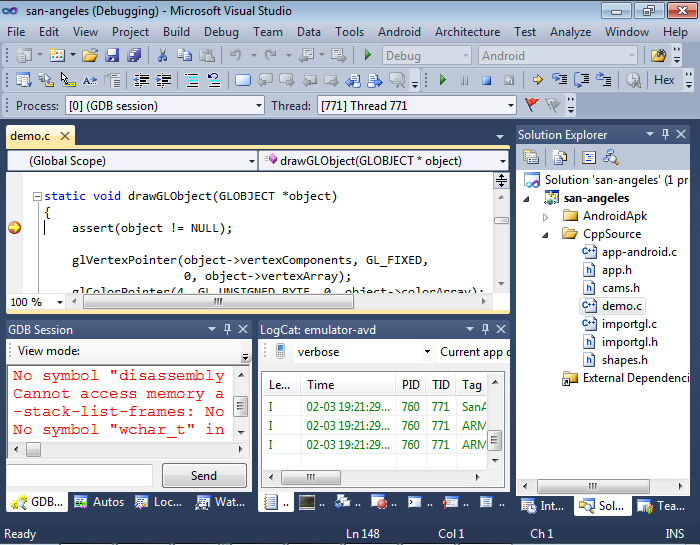Viewport: 700px width, 545px height.
Task: Open the Thread 771 dropdown
Action: coord(511,106)
